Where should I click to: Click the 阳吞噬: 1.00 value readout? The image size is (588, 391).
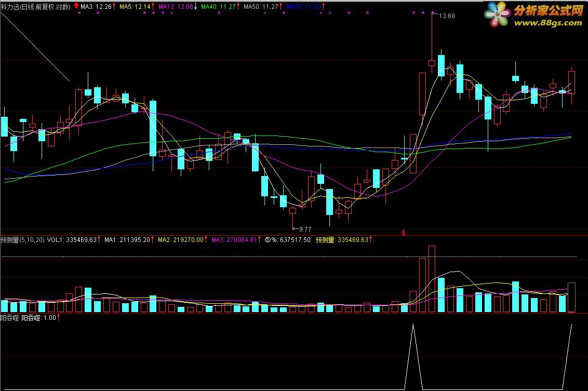[38, 318]
